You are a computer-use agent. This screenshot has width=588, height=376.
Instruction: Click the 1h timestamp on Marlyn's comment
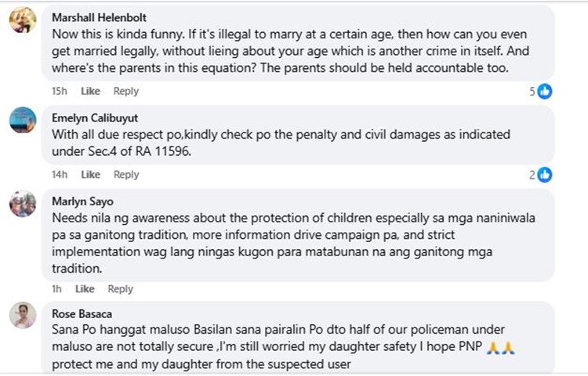56,289
